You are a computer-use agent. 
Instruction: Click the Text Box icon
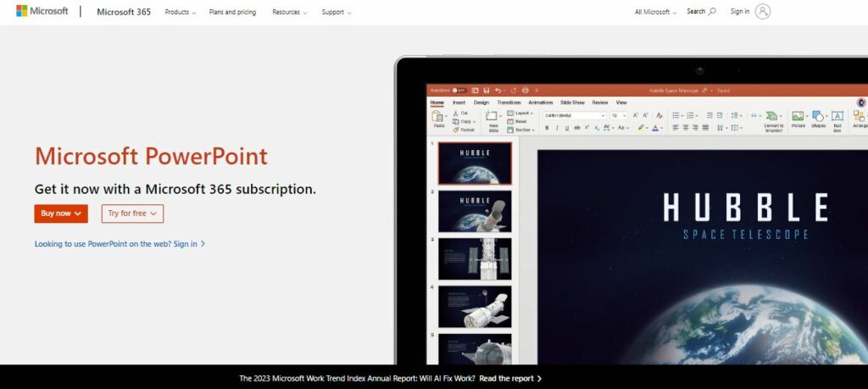(x=837, y=115)
